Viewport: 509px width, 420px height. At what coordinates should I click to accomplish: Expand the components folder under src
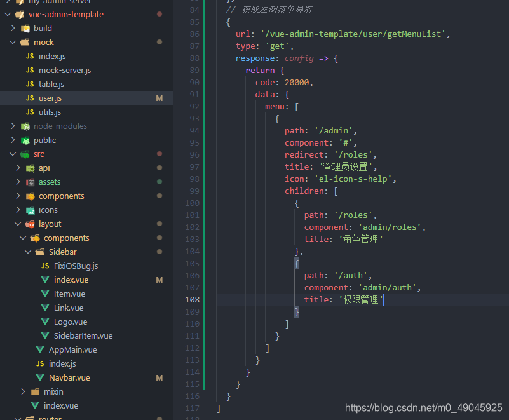click(x=18, y=196)
